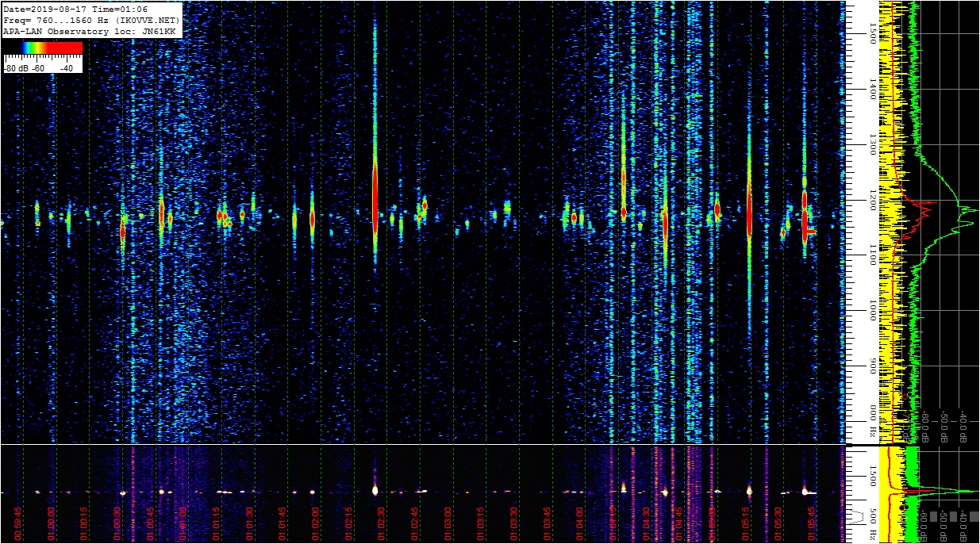
Task: Click the 01:04:00 time label
Action: tap(580, 524)
